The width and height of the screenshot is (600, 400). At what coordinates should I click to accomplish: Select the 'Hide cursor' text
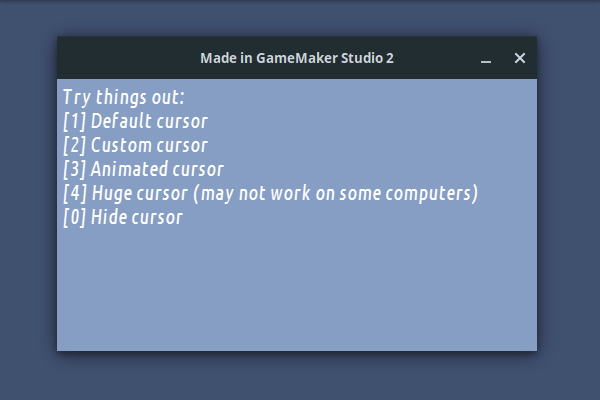(137, 218)
